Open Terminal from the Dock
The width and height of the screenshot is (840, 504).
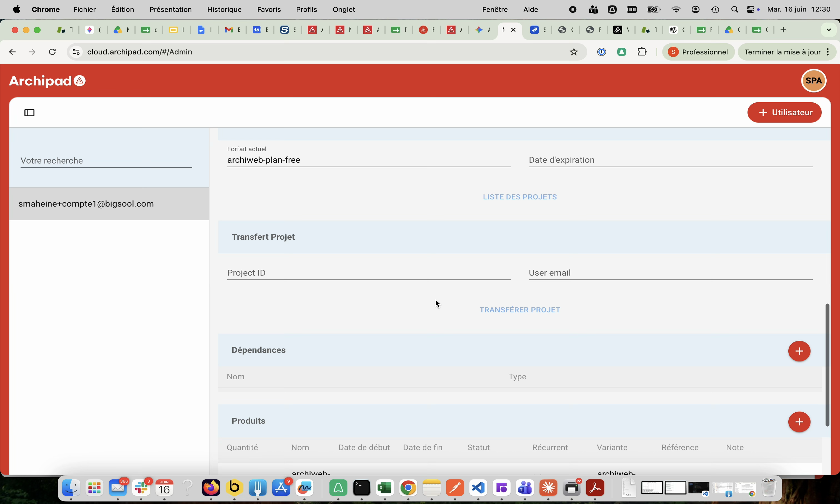[361, 488]
